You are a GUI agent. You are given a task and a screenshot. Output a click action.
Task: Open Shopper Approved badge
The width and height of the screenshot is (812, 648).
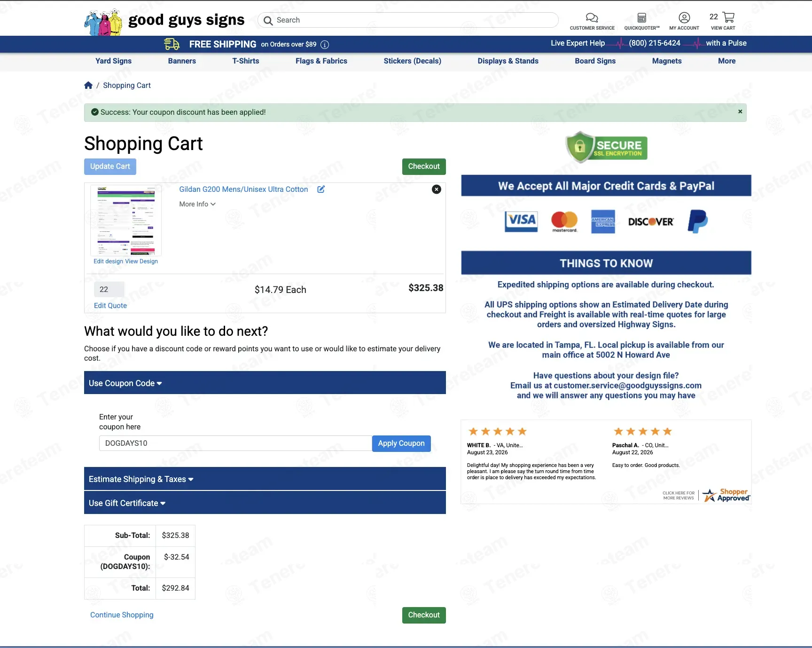click(726, 495)
